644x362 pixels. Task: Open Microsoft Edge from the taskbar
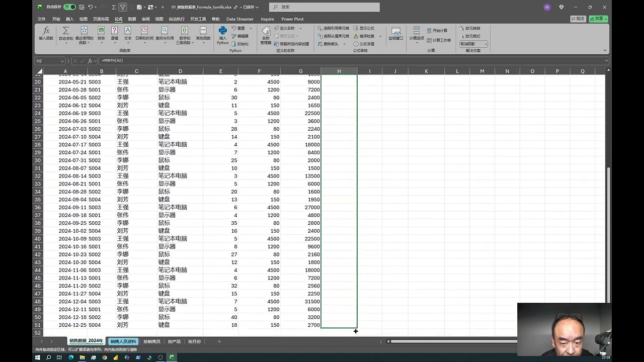pyautogui.click(x=71, y=357)
